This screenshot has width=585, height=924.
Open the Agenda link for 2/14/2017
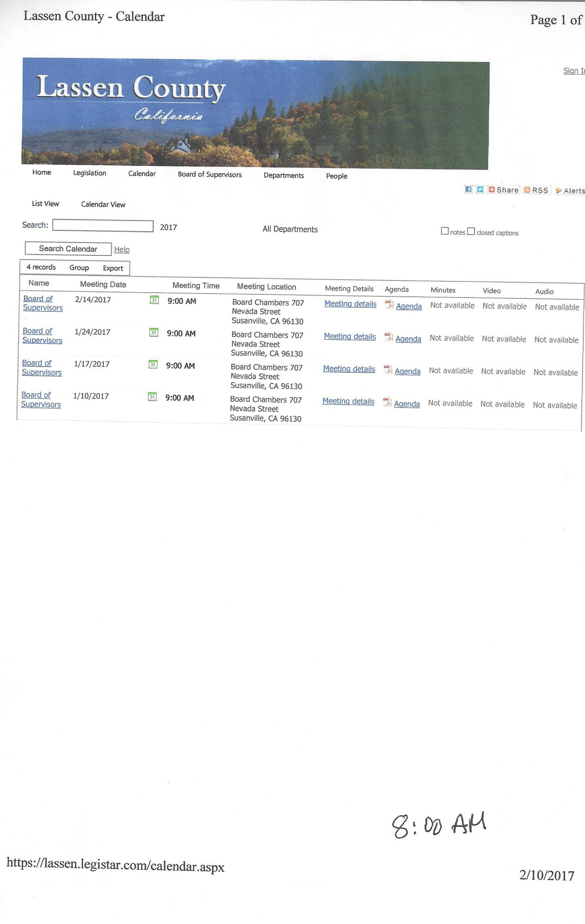(x=409, y=307)
